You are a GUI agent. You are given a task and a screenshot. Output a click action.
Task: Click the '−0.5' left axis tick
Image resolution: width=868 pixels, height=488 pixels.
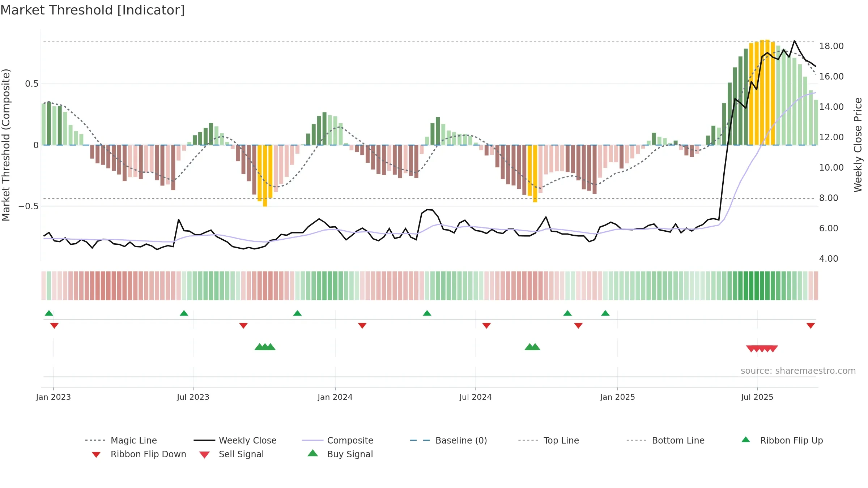[28, 206]
